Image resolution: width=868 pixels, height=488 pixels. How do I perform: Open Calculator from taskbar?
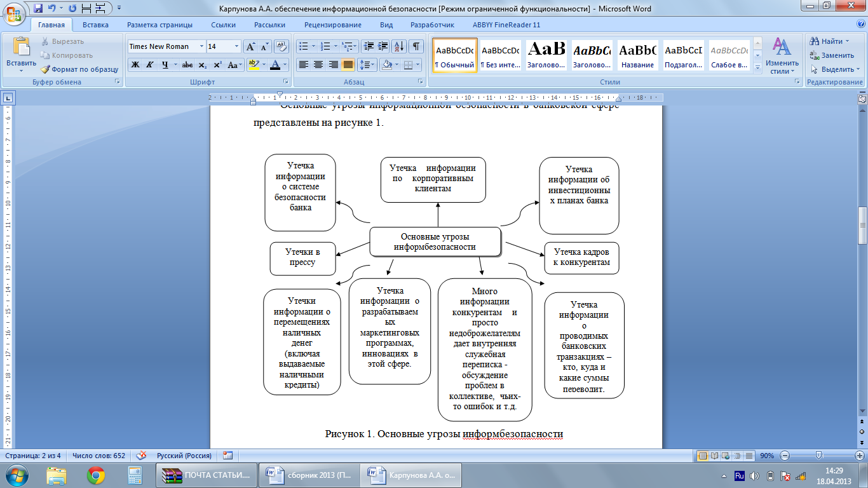(x=134, y=475)
